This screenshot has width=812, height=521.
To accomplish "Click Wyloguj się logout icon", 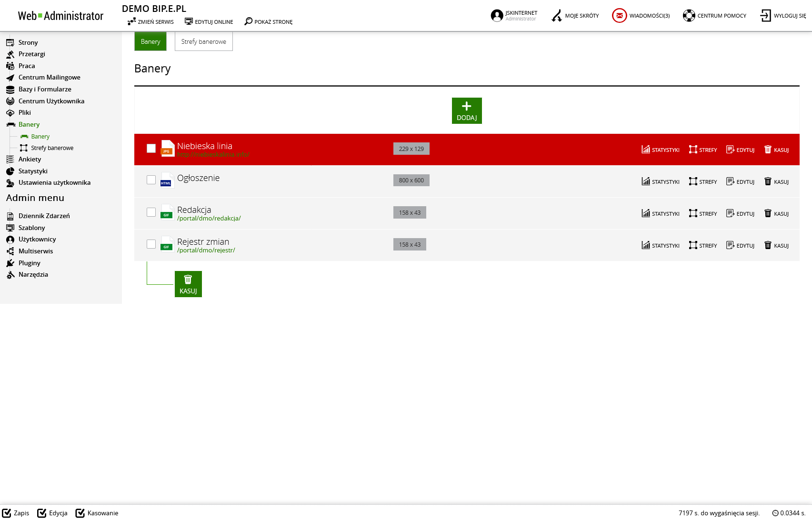I will point(765,16).
